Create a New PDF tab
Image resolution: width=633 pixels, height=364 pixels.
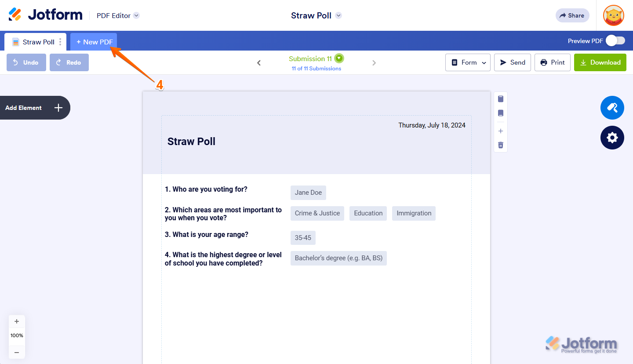(x=94, y=42)
